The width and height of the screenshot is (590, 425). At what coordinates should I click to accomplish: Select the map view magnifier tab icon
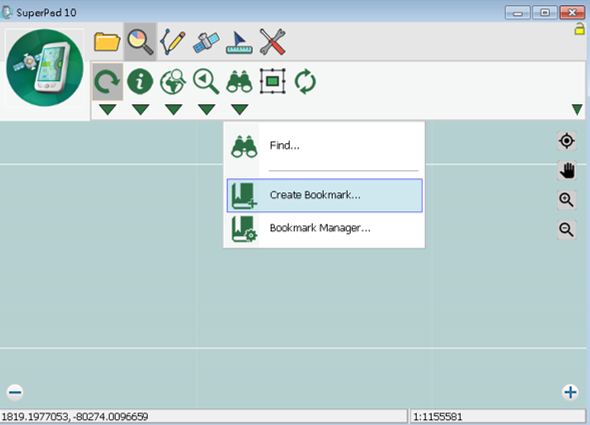[140, 42]
